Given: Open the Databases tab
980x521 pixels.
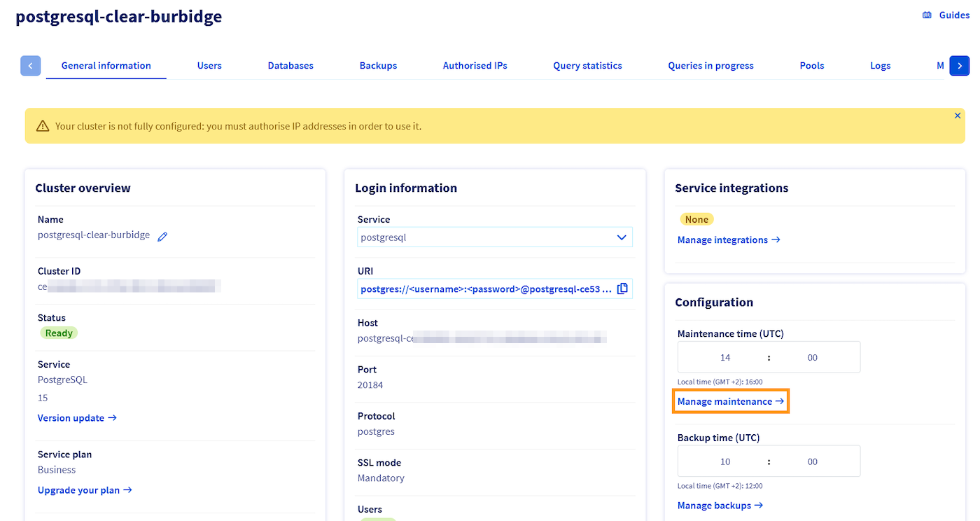Looking at the screenshot, I should (x=290, y=66).
